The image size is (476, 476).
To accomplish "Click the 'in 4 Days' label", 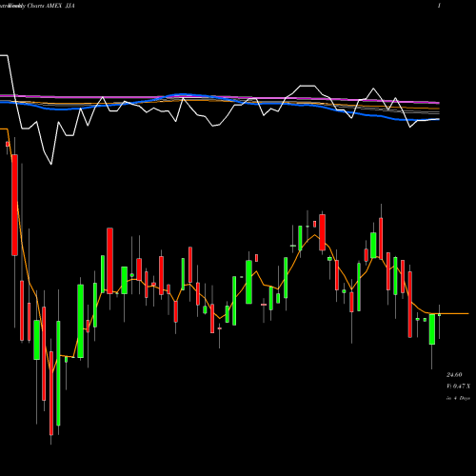I will 458,398.
